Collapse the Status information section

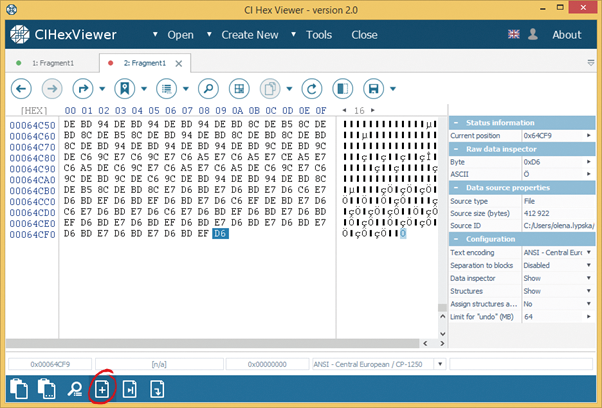tap(456, 123)
